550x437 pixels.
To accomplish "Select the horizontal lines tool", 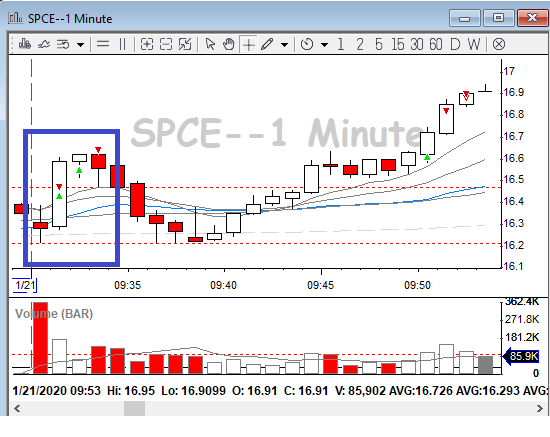I will (x=103, y=44).
